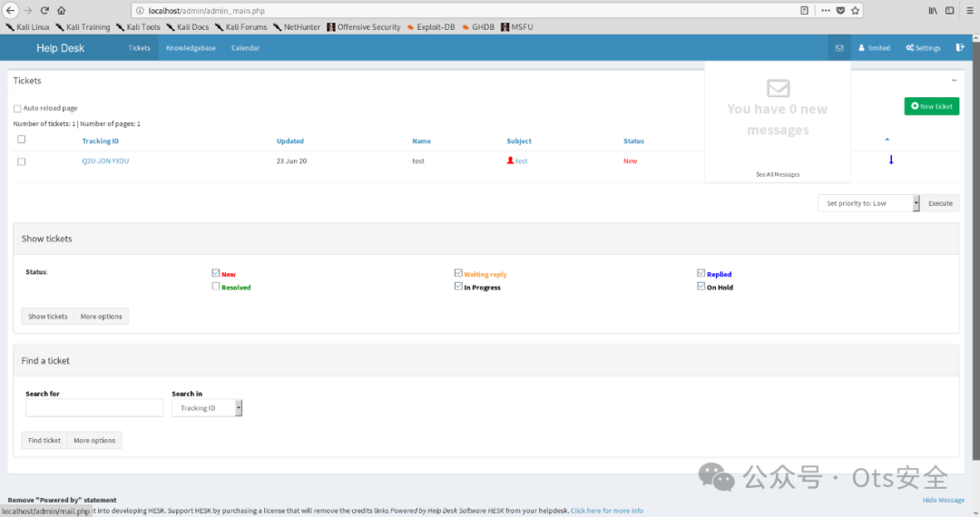This screenshot has width=980, height=517.
Task: Open Offensive Security bookmark
Action: point(364,27)
